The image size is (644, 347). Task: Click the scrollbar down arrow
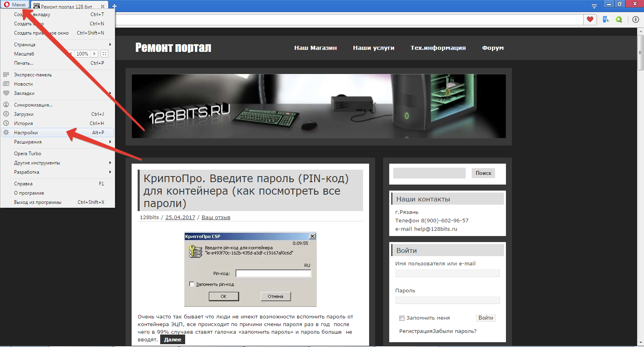tap(640, 343)
